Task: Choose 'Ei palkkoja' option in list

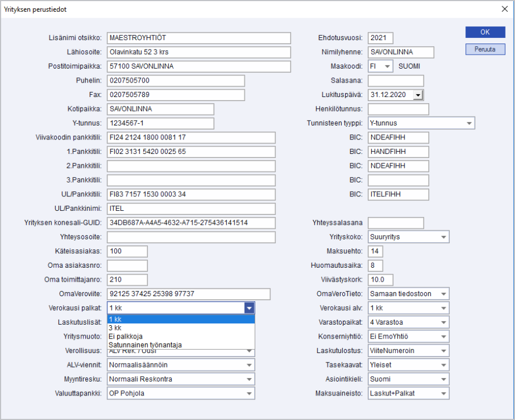Action: click(x=181, y=336)
